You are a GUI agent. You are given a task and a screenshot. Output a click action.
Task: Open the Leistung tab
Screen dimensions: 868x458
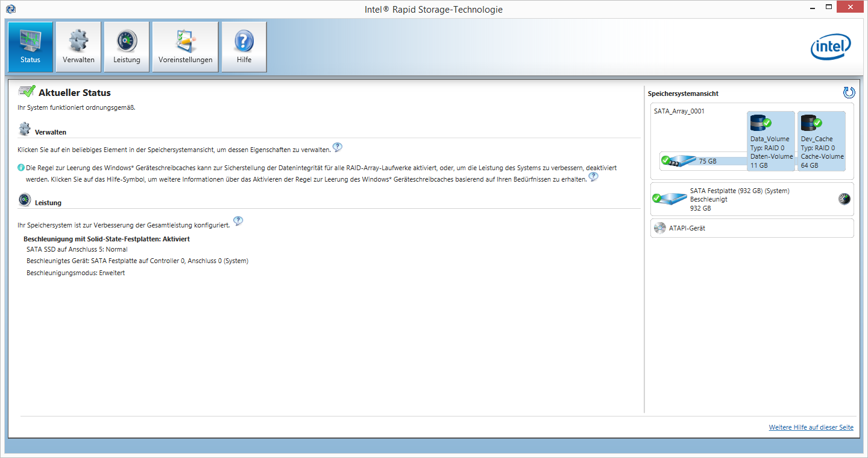[x=127, y=47]
